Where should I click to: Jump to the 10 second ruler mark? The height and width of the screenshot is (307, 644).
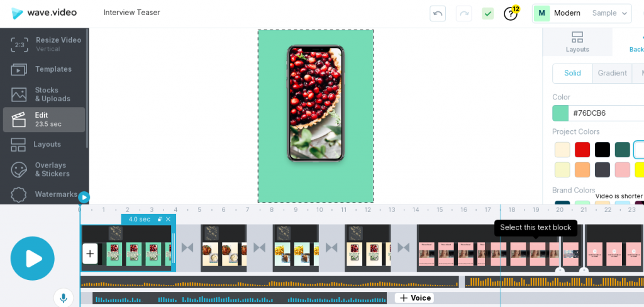pos(319,210)
